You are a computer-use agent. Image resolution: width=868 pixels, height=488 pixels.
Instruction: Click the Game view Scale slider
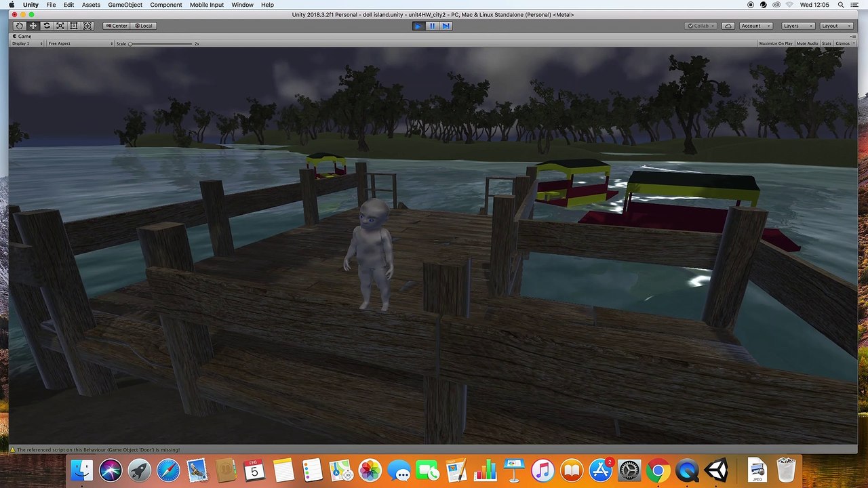pos(161,43)
